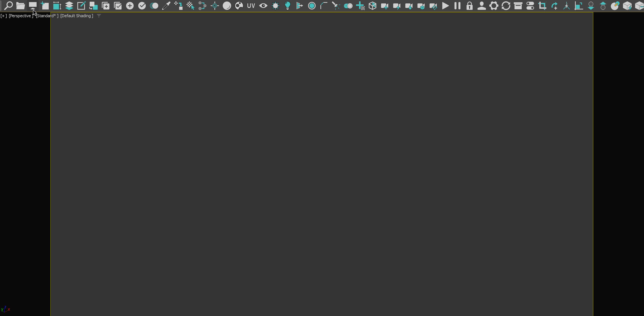Viewport: 644px width, 316px height.
Task: Click the teal light bulb icon
Action: [x=288, y=5]
